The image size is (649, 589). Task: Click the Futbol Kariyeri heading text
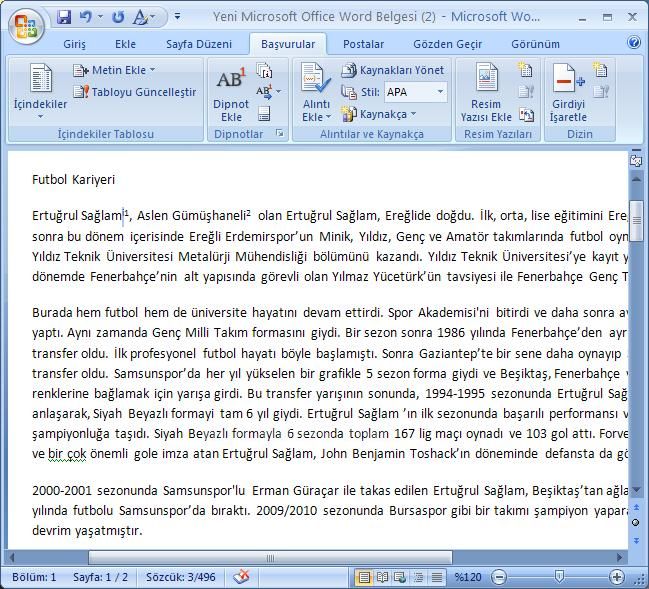(x=73, y=180)
